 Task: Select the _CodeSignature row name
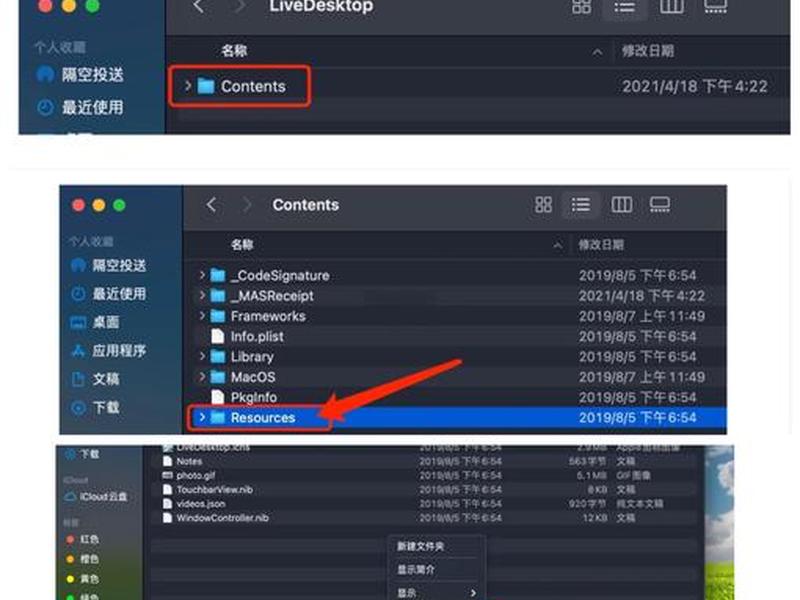280,276
